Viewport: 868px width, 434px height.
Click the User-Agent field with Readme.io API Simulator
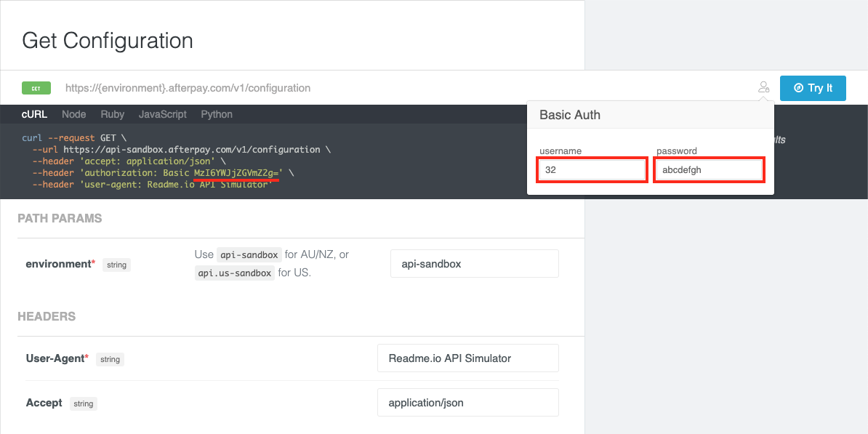467,358
